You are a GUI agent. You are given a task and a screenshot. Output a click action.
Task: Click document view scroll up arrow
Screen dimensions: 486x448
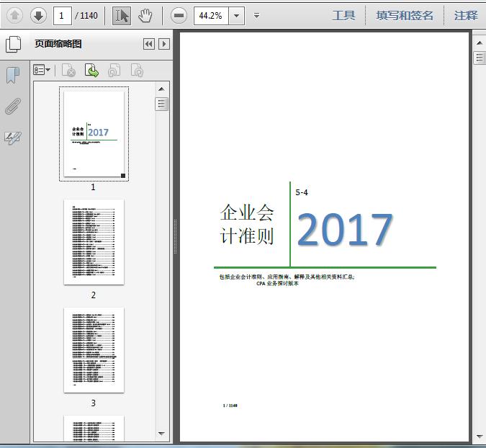(480, 42)
